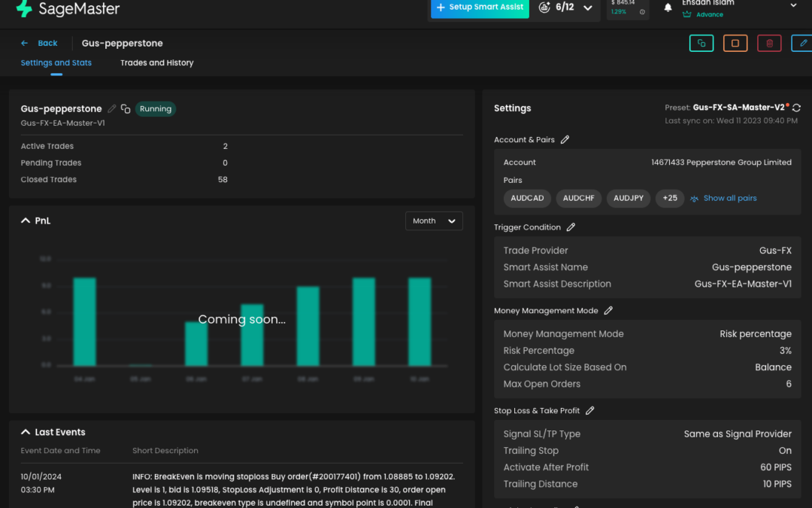Image resolution: width=812 pixels, height=508 pixels.
Task: Switch to the Trades and History tab
Action: (156, 63)
